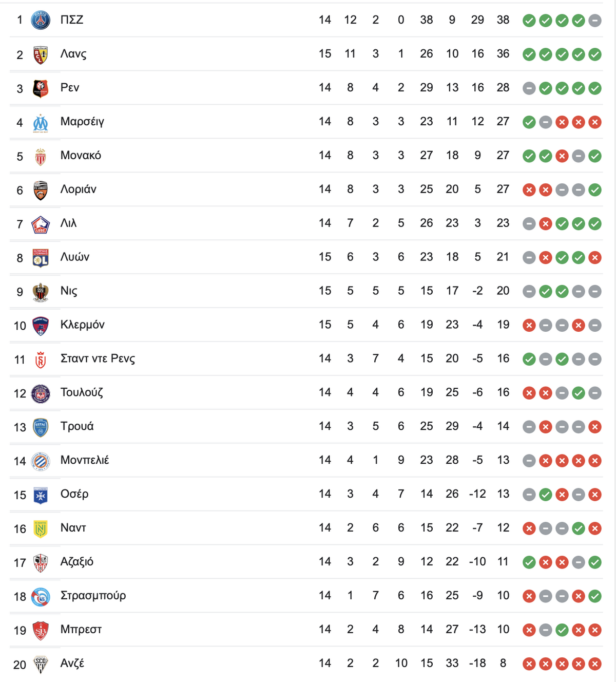Click the Τουλούζ round club badge
This screenshot has width=616, height=682.
click(x=41, y=393)
